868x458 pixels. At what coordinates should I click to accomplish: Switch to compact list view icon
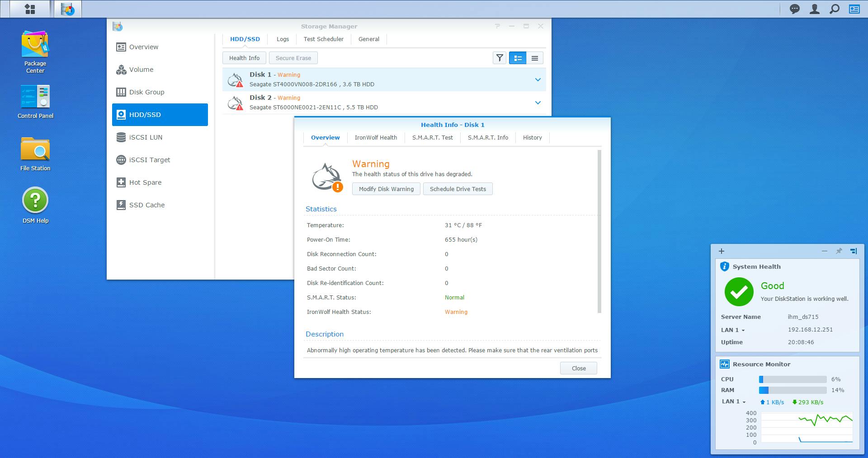535,58
